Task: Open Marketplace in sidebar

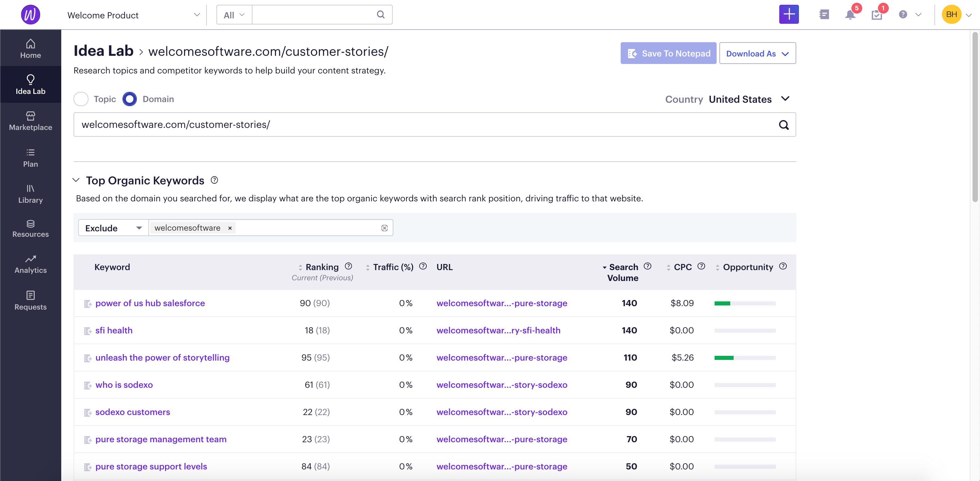Action: click(x=30, y=121)
